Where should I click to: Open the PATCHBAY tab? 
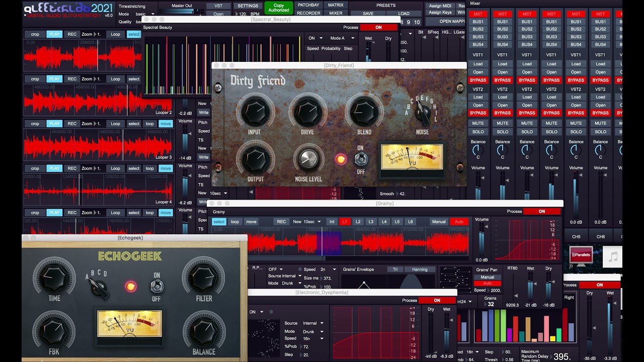click(x=308, y=5)
